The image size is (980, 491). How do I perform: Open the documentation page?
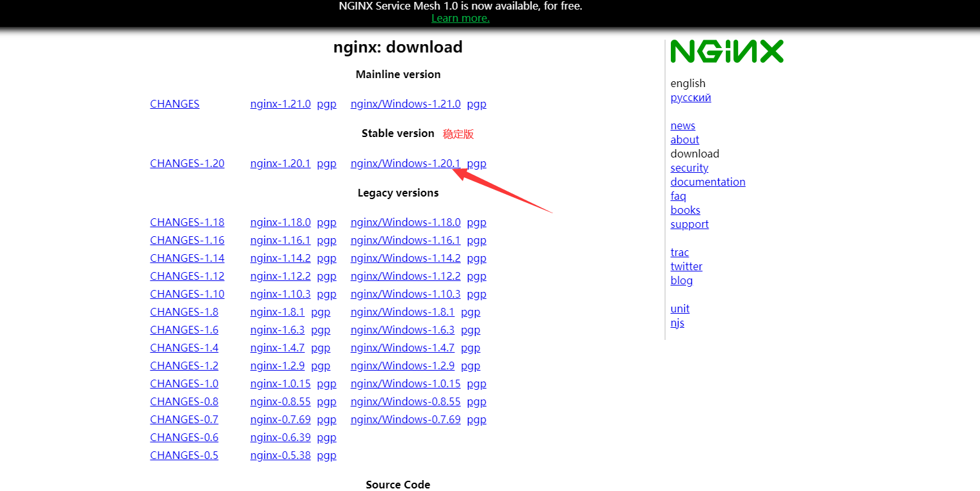pos(708,182)
